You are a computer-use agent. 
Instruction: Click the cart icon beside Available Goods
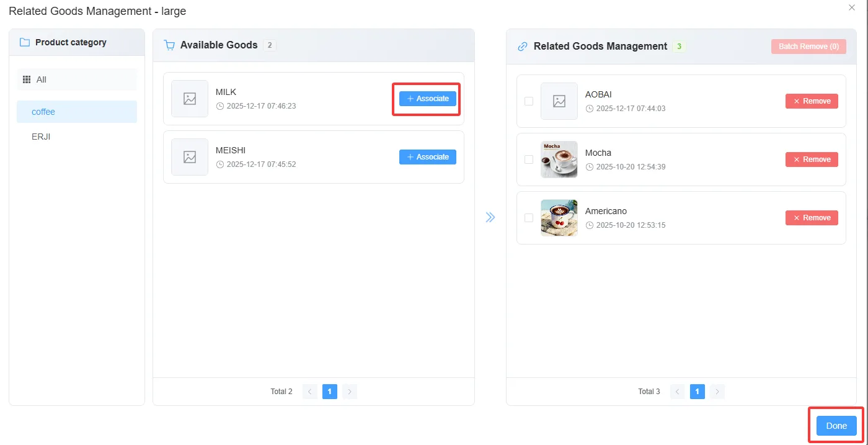169,45
